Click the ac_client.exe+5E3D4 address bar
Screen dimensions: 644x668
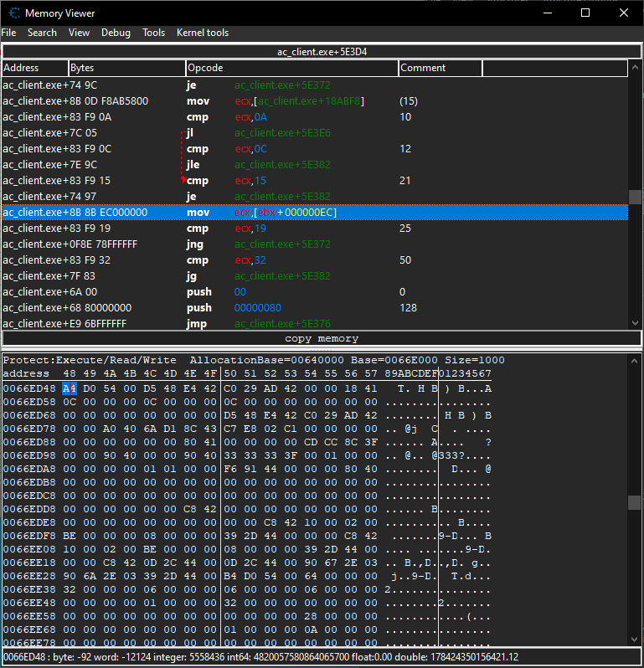322,51
